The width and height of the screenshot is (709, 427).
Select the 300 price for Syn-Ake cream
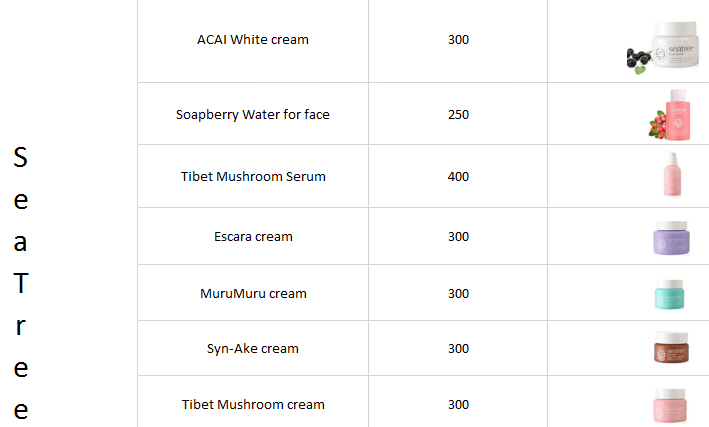point(458,349)
